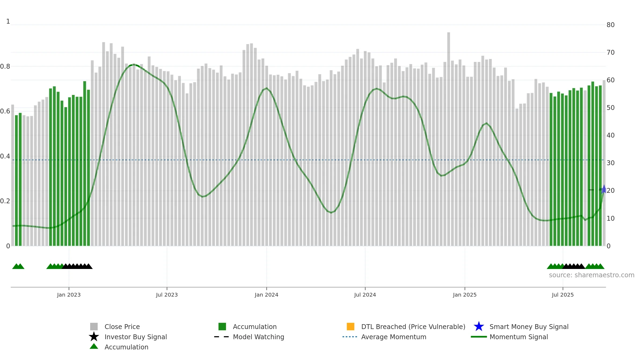
Task: Click the source: sharemaestro.com text
Action: tap(591, 275)
